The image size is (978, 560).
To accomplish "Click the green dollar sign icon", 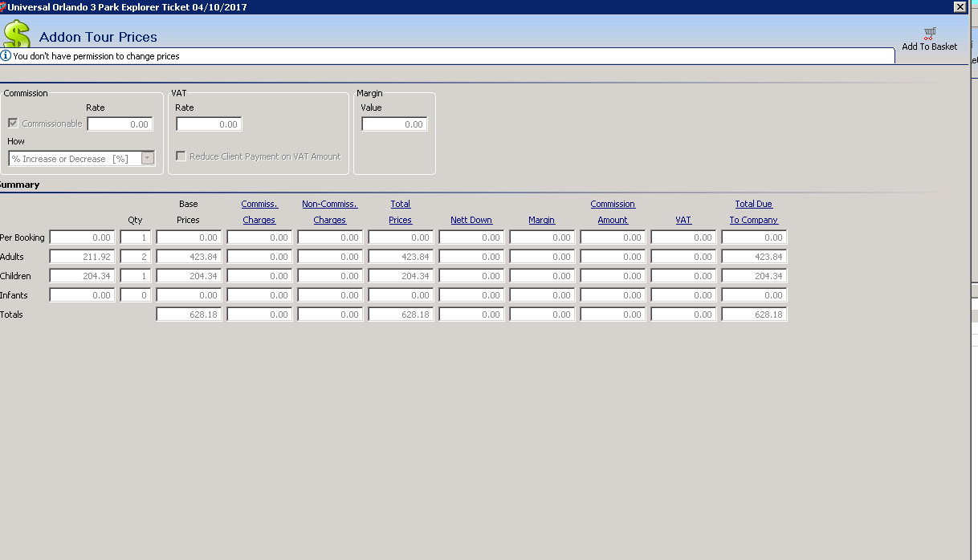I will coord(16,34).
